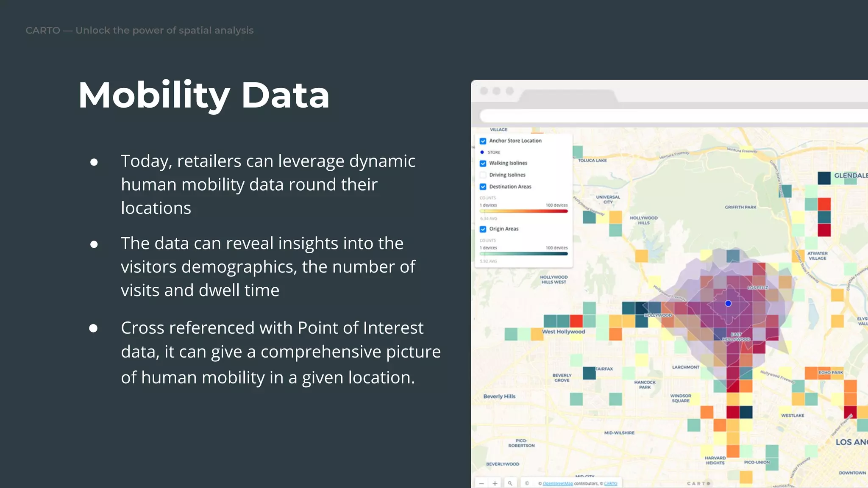Click the map zoom in plus button
Image resolution: width=868 pixels, height=488 pixels.
[x=495, y=483]
